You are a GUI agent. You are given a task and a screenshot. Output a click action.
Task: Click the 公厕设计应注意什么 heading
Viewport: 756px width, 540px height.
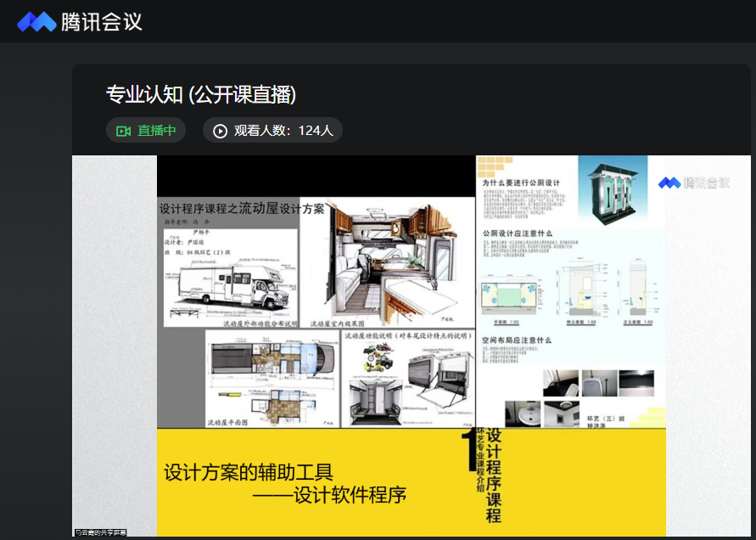tap(518, 233)
